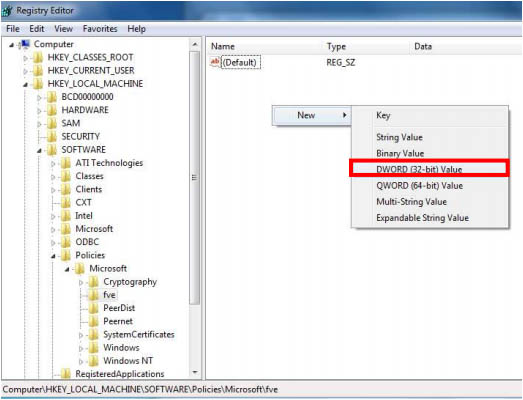Click the tree pane scrollbar thumb
This screenshot has width=523, height=400.
(x=195, y=177)
